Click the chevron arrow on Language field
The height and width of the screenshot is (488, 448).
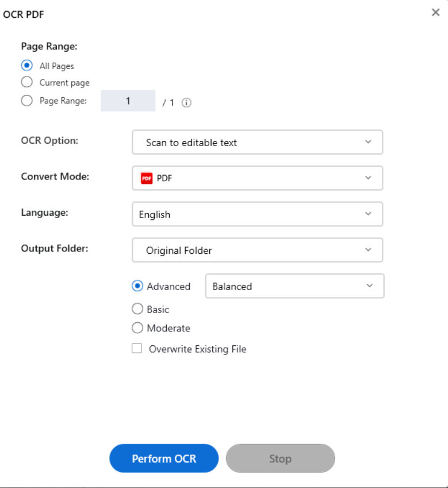coord(369,214)
